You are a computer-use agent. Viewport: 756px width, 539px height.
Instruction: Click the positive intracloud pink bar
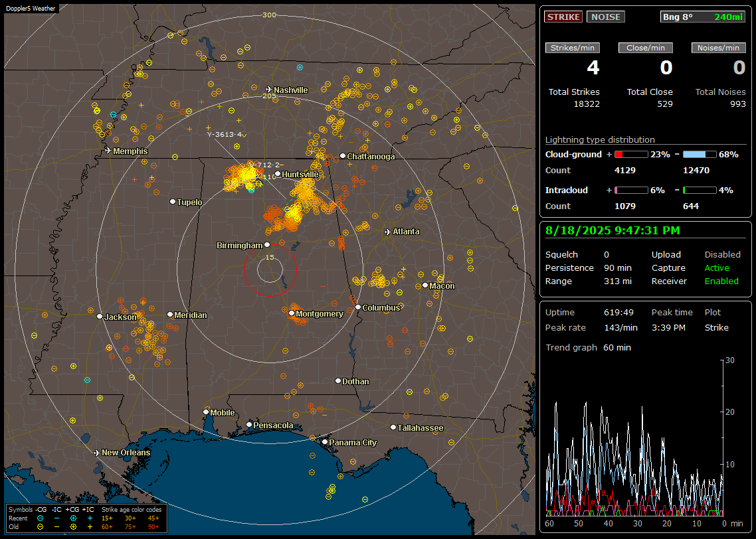point(631,191)
